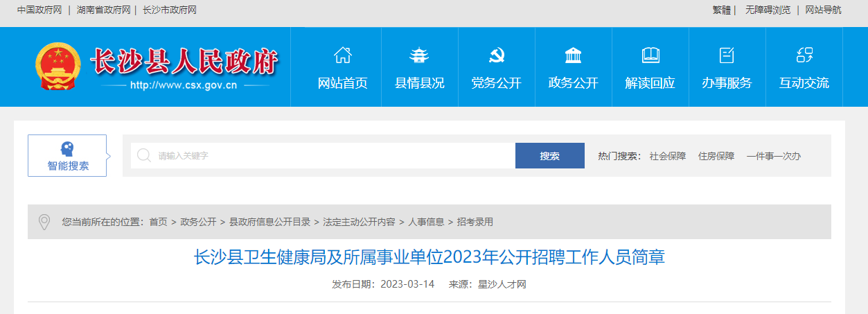Open the 办事服务 menu item
This screenshot has height=314, width=868.
[x=727, y=83]
